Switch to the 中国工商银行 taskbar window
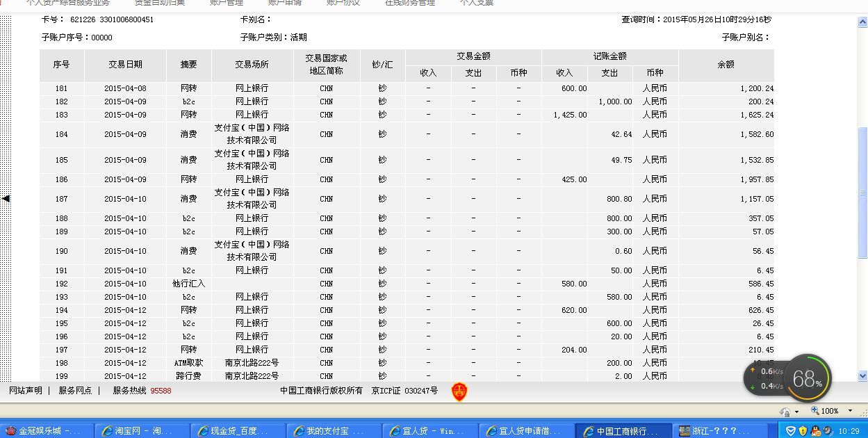Image resolution: width=868 pixels, height=438 pixels. (x=623, y=431)
